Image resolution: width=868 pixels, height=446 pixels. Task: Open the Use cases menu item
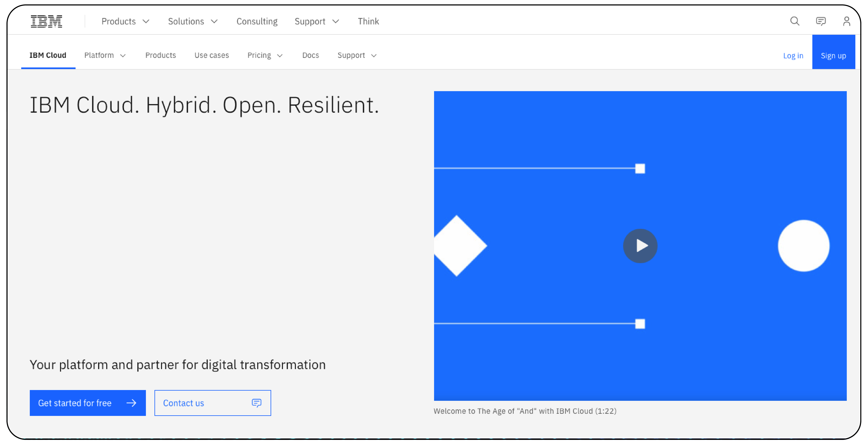coord(212,55)
